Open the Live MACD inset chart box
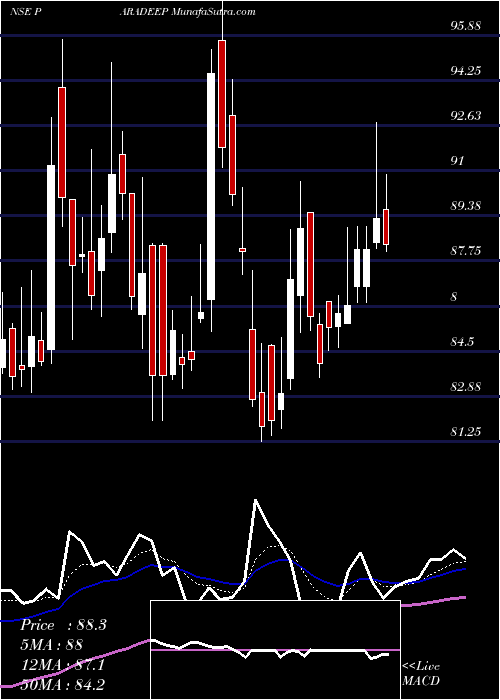500x700 pixels. (275, 650)
